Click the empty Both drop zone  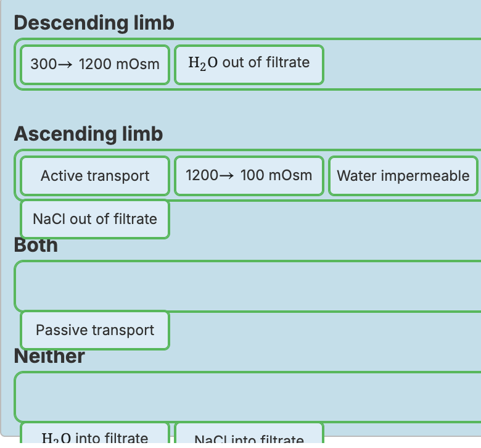(x=308, y=286)
